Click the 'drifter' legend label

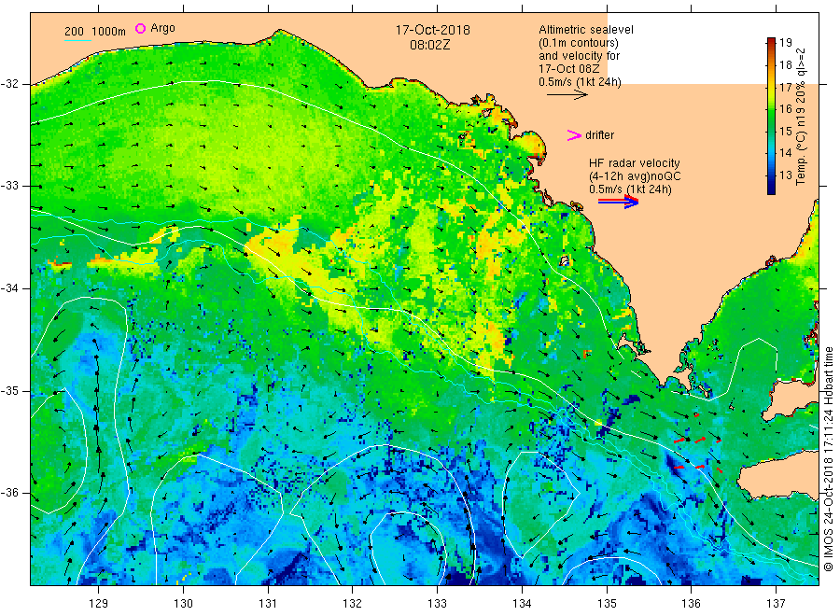tap(599, 135)
